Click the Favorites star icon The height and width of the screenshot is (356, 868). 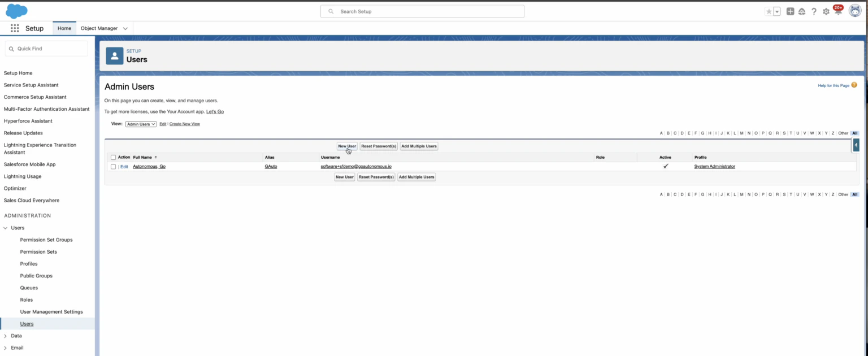769,11
